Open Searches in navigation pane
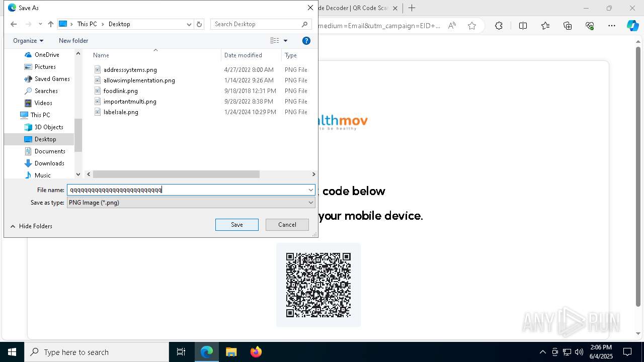The image size is (644, 362). click(x=46, y=91)
